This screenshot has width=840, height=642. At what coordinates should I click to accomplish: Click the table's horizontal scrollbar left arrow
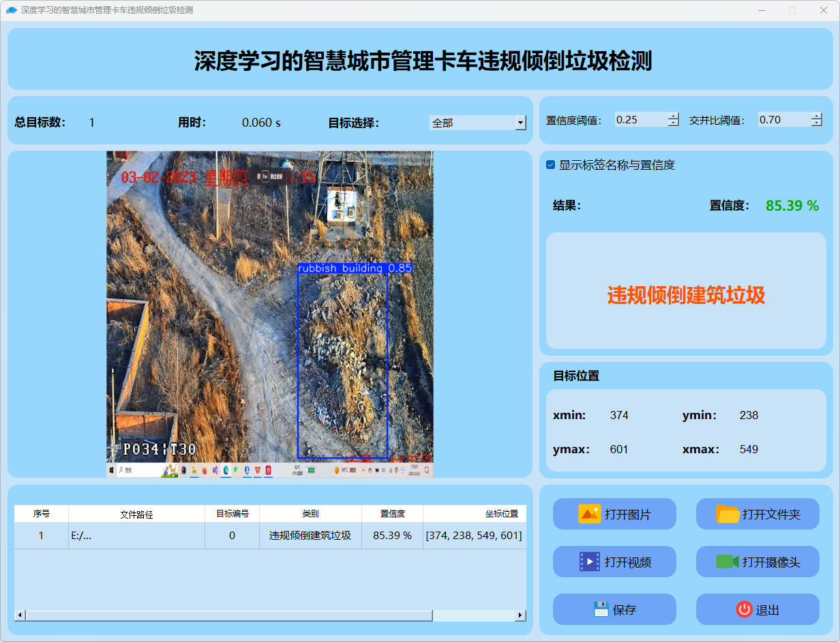pos(20,615)
